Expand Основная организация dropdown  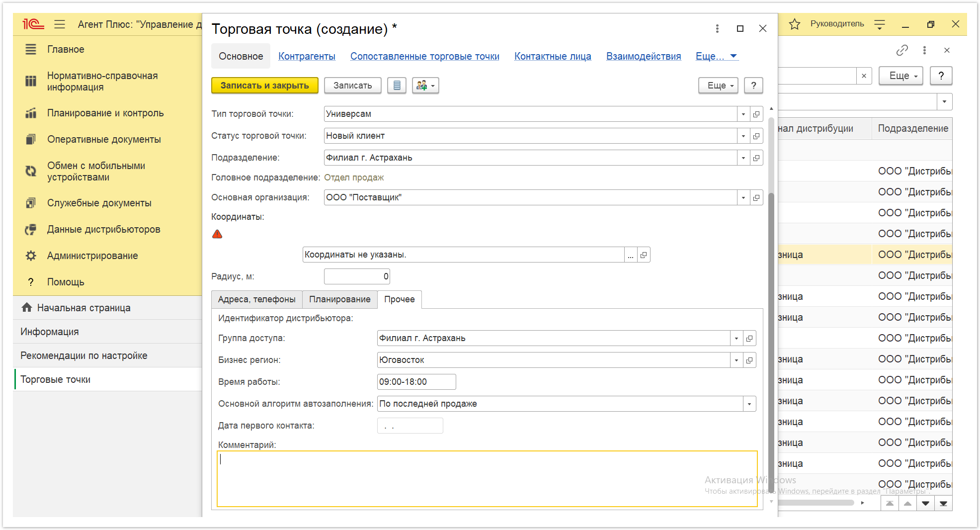pyautogui.click(x=743, y=197)
